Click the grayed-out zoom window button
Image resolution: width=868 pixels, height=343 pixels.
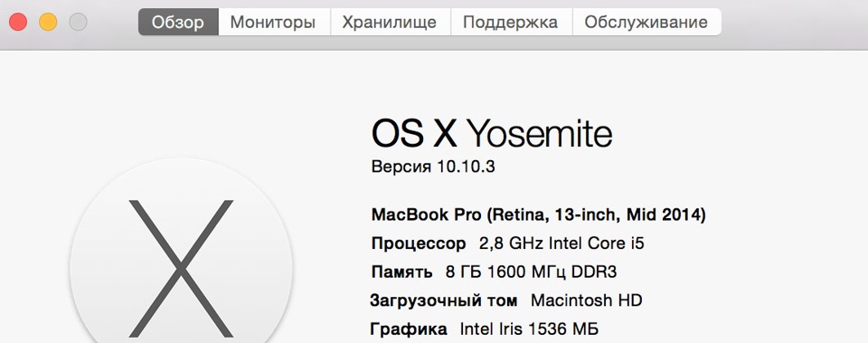[78, 22]
